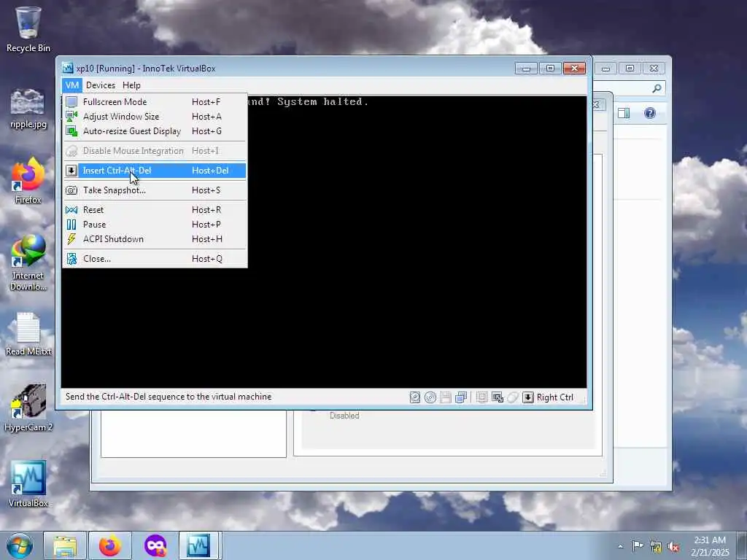
Task: Minimize the background window behind VirtualBox
Action: point(606,69)
